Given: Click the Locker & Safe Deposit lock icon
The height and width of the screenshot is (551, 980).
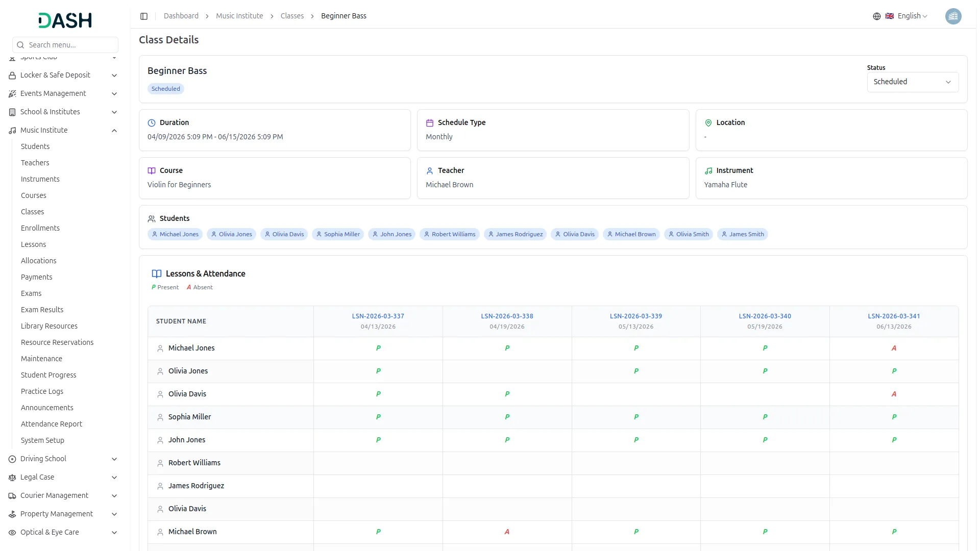Looking at the screenshot, I should (x=12, y=76).
